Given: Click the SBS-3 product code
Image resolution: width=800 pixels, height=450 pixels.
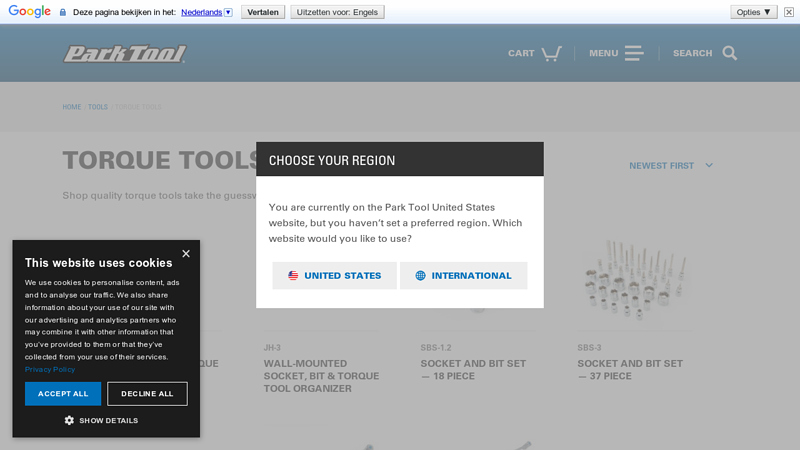Looking at the screenshot, I should click(589, 347).
